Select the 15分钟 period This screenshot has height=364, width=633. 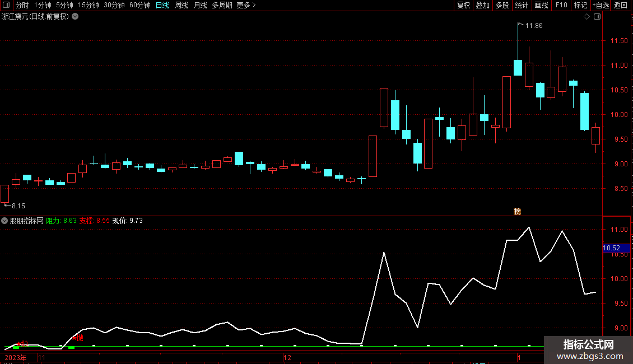tap(89, 5)
